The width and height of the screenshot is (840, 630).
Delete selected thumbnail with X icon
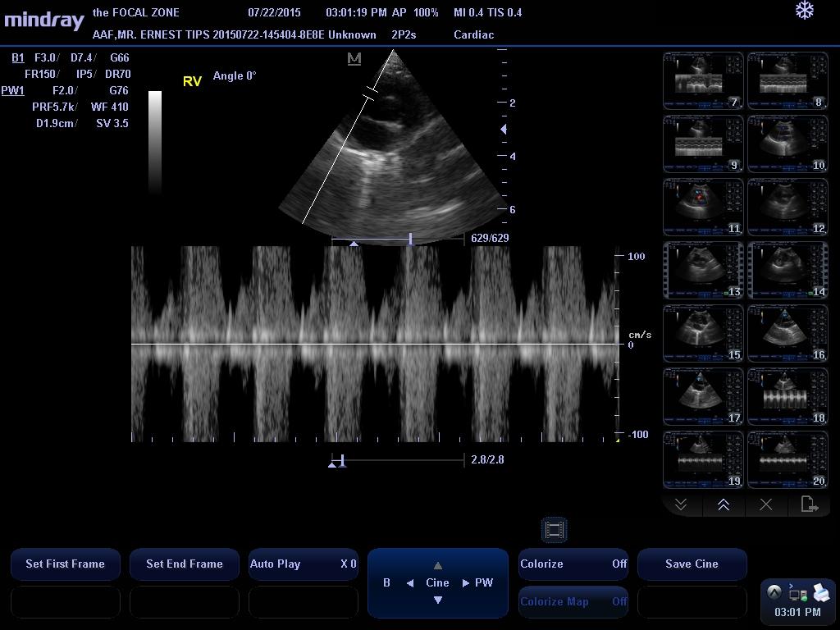point(765,505)
